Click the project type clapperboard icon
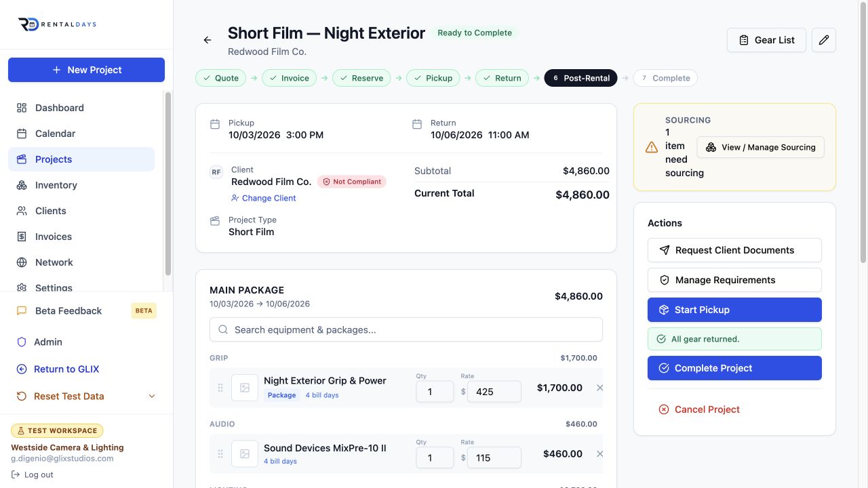 pos(215,221)
